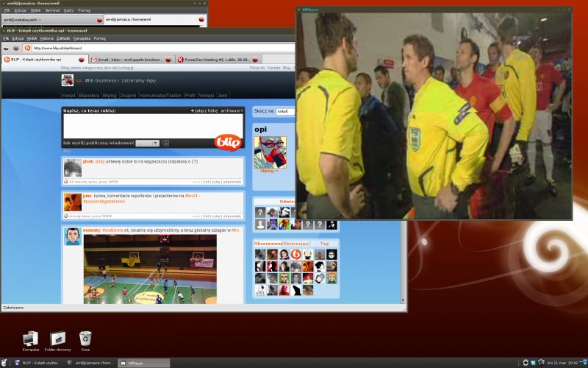
Task: Select the Tagi tab in sidebar
Action: [325, 244]
